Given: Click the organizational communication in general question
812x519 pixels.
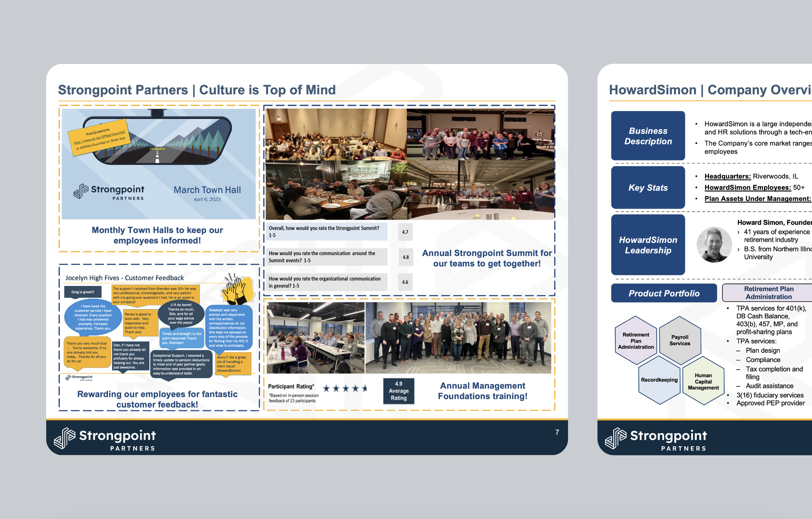Looking at the screenshot, I should pos(326,282).
